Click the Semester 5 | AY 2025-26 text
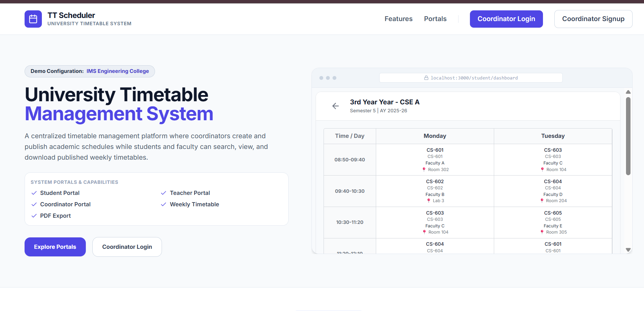This screenshot has height=311, width=644. click(379, 111)
